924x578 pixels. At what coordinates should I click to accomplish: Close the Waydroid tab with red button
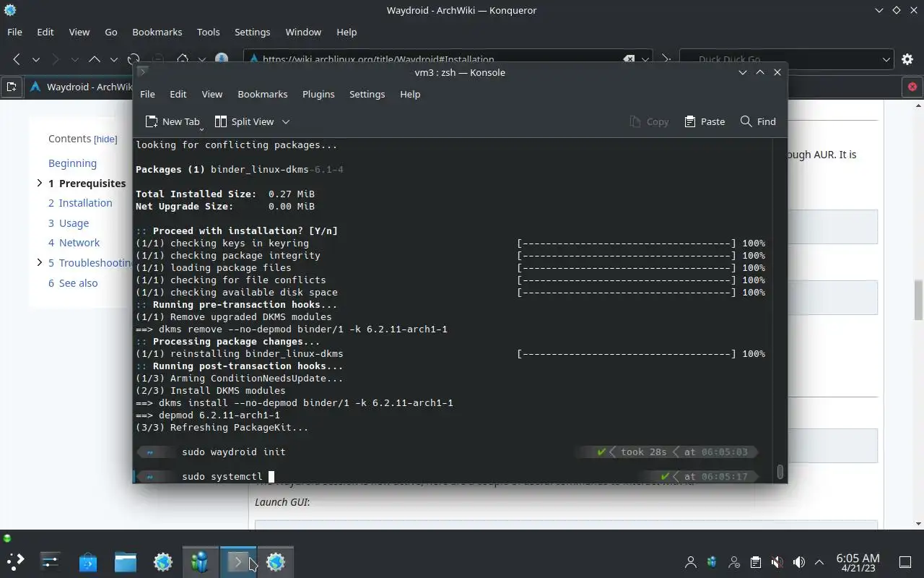[912, 87]
